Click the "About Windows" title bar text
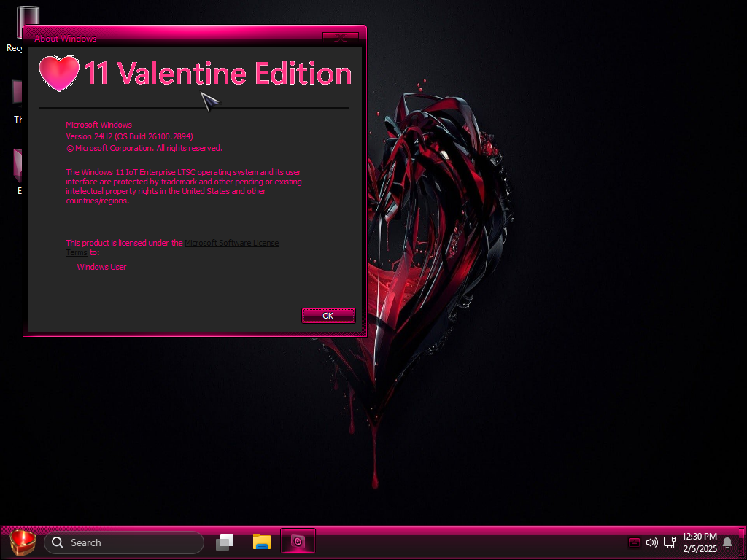 click(65, 39)
